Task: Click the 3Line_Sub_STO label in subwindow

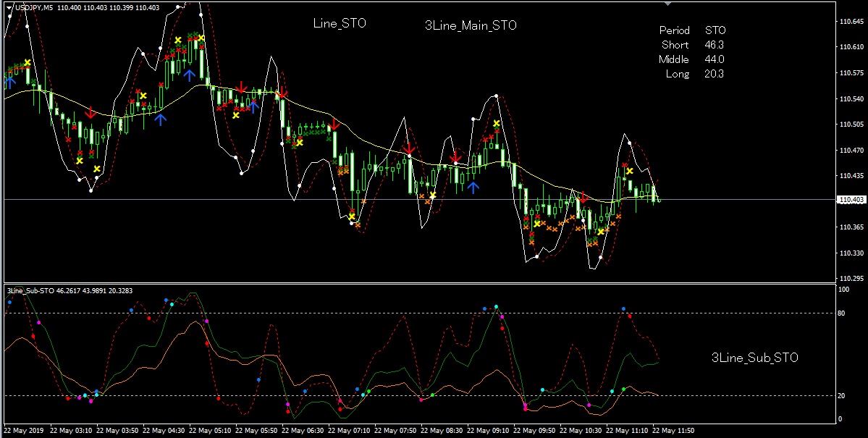Action: click(754, 358)
